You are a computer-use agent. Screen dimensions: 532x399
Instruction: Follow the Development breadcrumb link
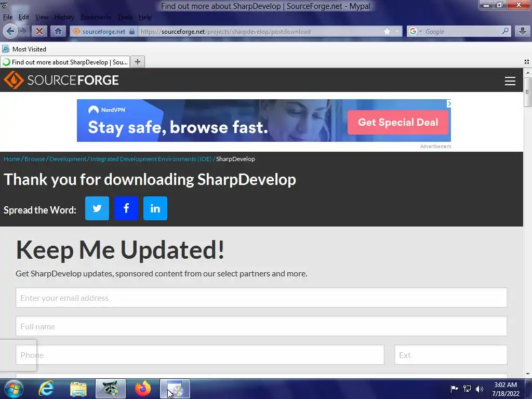coord(68,159)
